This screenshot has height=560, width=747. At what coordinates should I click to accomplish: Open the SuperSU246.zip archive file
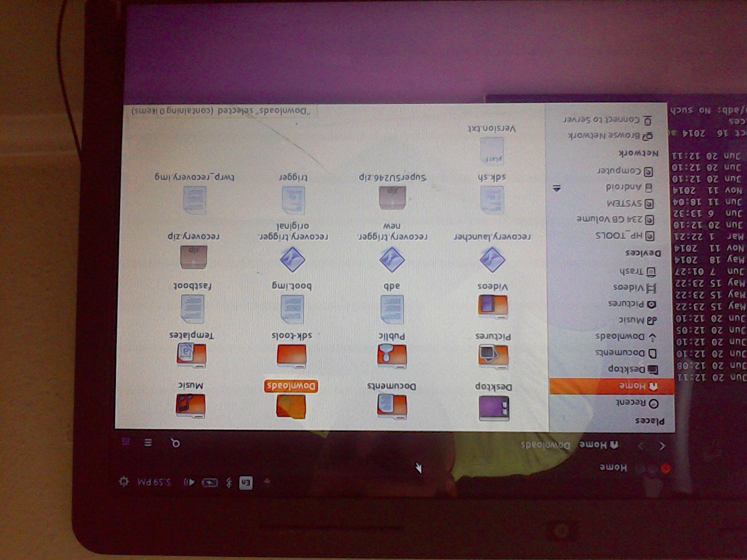click(392, 197)
